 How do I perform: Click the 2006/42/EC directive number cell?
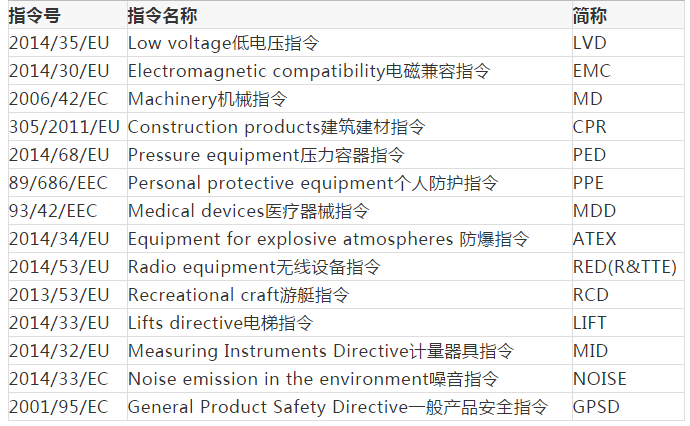pyautogui.click(x=59, y=99)
